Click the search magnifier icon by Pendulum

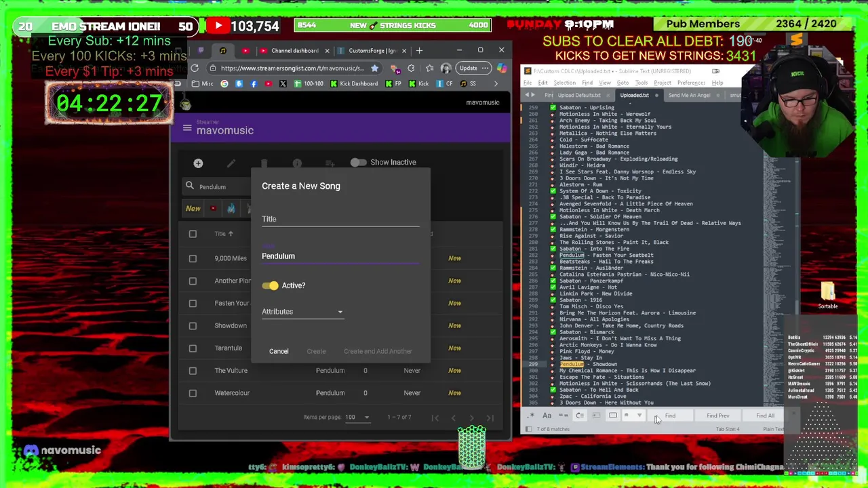pyautogui.click(x=190, y=186)
